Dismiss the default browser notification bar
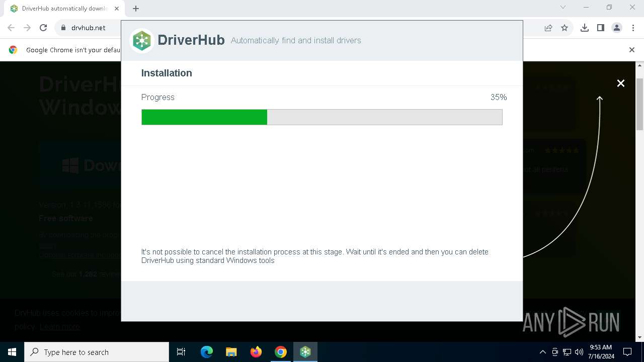Image resolution: width=644 pixels, height=362 pixels. point(632,50)
